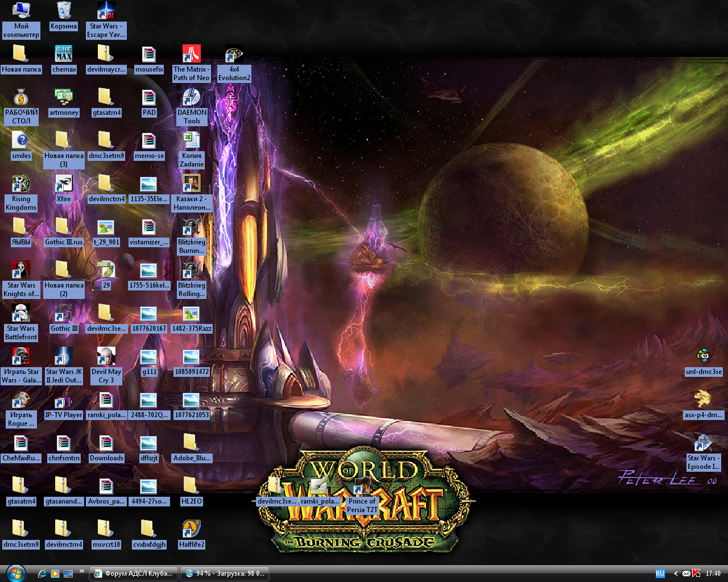
Task: Open the RU language indicator menu
Action: point(660,573)
